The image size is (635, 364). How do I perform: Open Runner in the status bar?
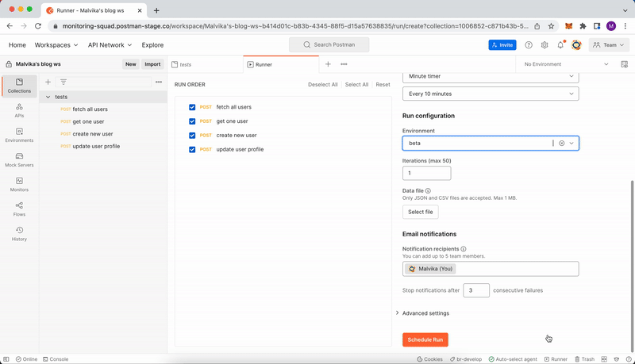tap(556, 359)
